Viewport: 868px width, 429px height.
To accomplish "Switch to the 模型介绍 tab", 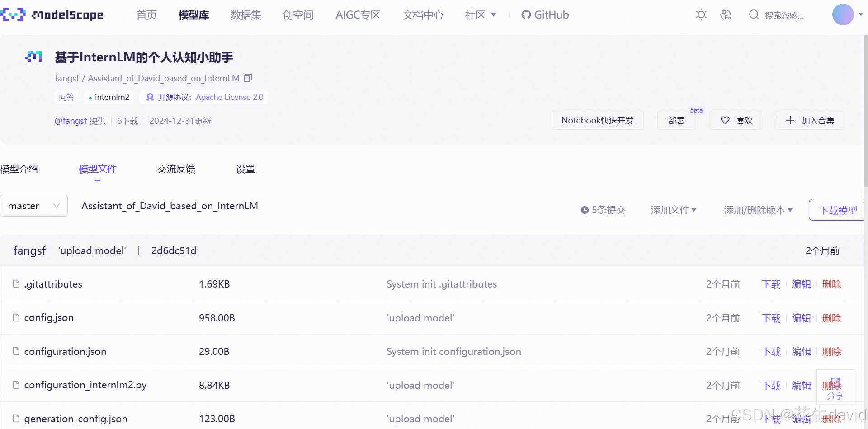I will coord(19,169).
